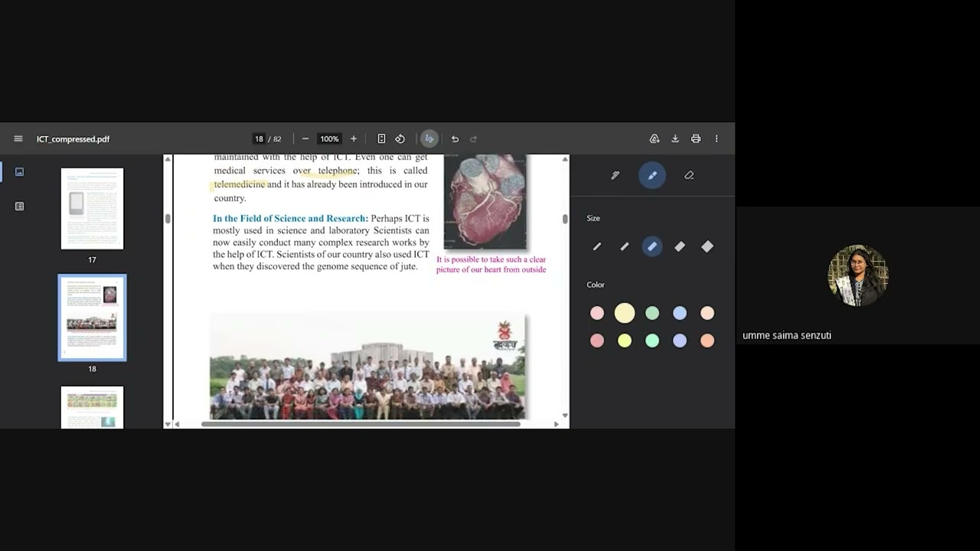980x551 pixels.
Task: Undo the last annotation
Action: 455,139
